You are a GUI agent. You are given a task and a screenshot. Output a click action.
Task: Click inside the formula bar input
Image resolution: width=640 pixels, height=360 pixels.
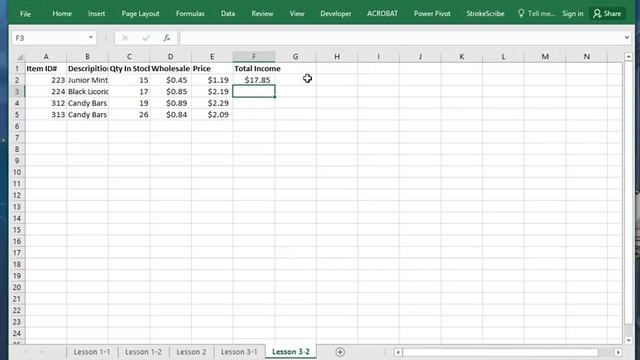coord(400,38)
